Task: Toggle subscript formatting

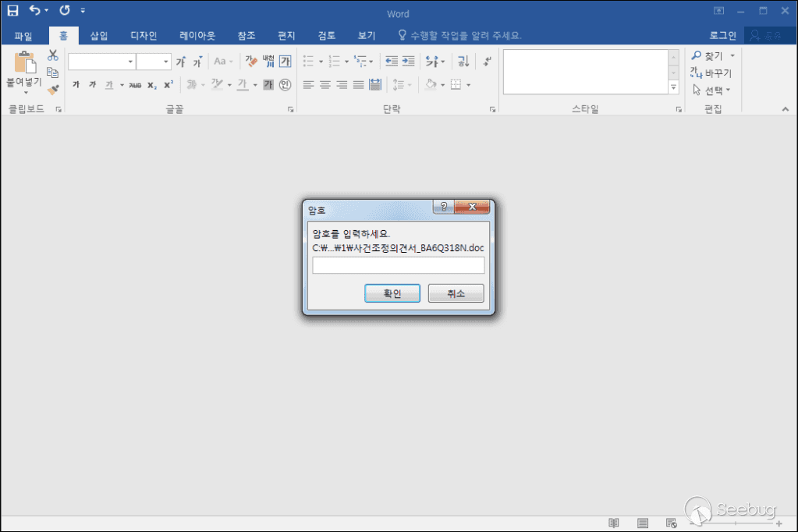Action: point(152,85)
